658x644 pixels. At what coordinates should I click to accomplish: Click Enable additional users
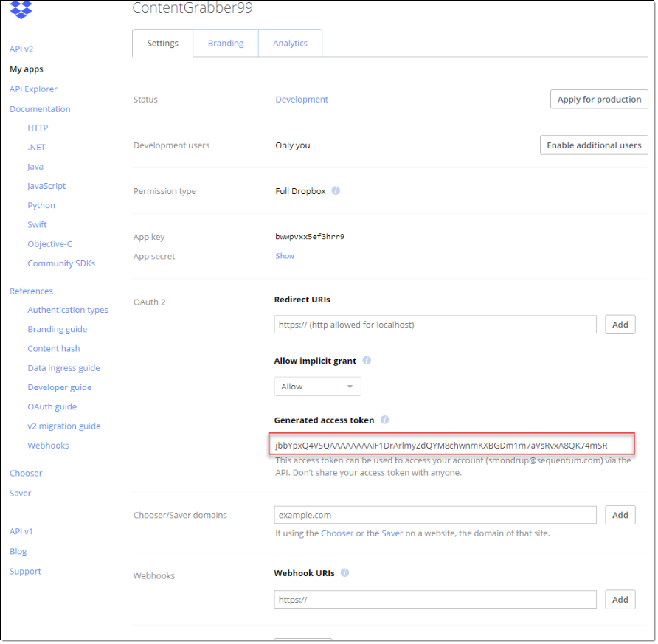(x=594, y=145)
